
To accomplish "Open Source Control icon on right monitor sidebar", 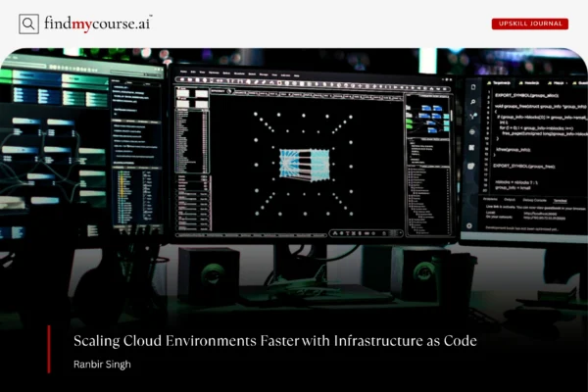I will (472, 117).
